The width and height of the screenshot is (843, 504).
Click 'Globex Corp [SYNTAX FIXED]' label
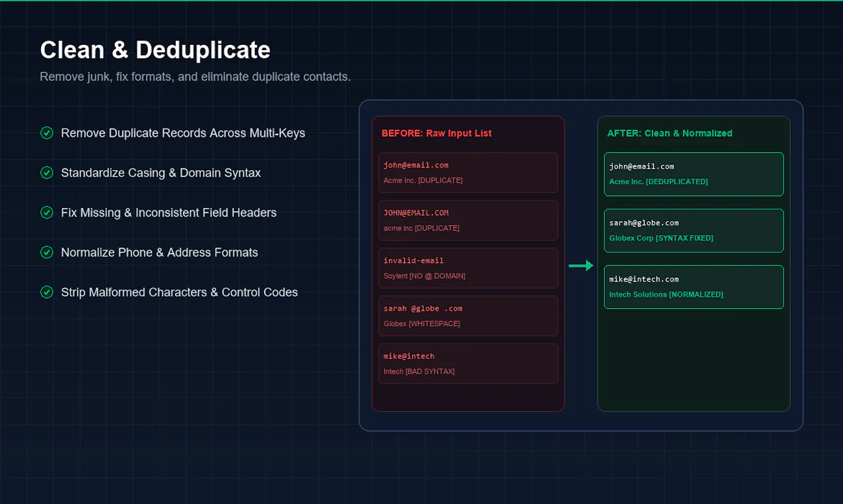pyautogui.click(x=661, y=238)
